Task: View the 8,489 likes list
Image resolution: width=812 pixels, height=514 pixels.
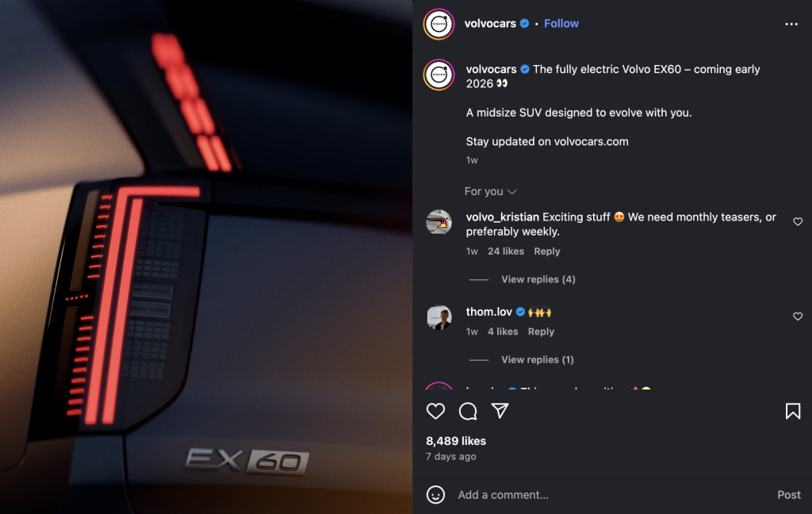Action: (x=456, y=441)
